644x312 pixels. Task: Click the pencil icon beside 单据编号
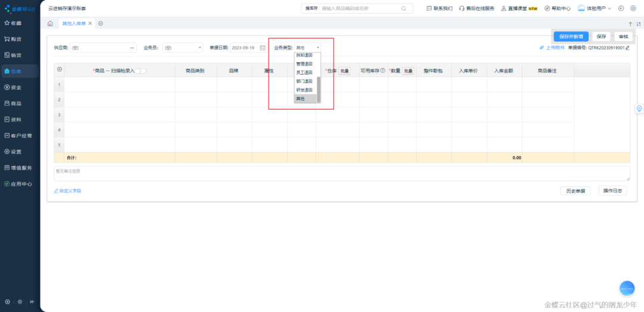coord(627,48)
